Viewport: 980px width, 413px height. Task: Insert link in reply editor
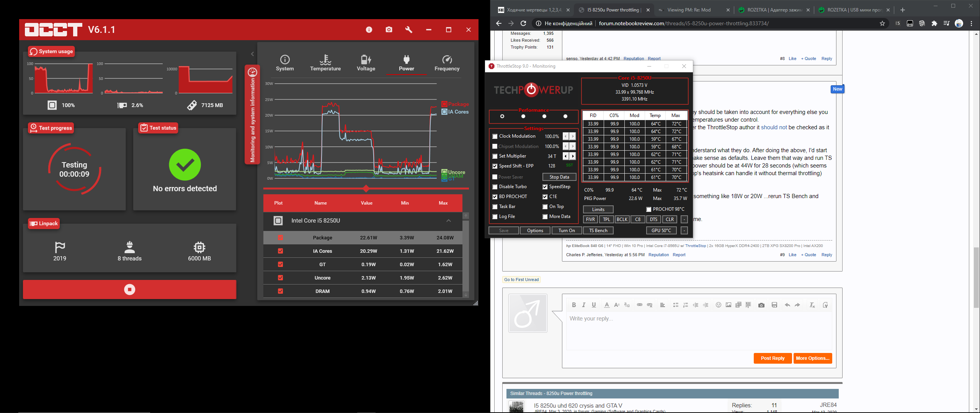coord(639,305)
